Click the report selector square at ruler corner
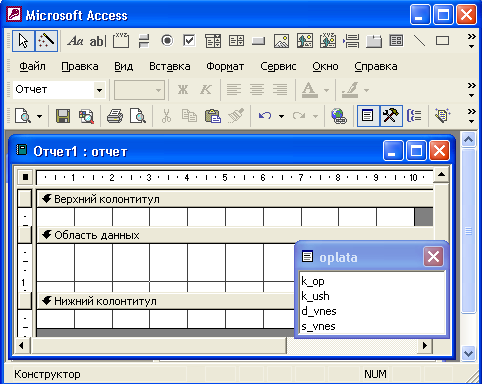 click(x=25, y=177)
